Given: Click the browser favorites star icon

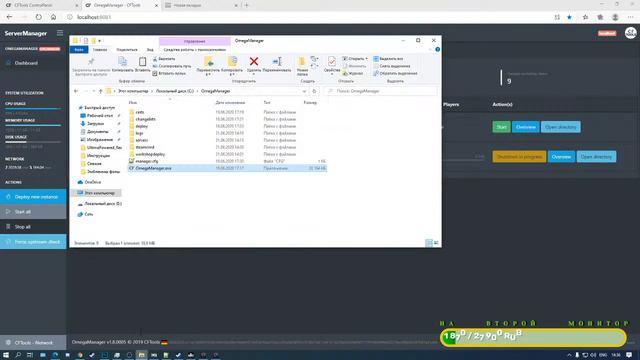Looking at the screenshot, I should coord(569,17).
